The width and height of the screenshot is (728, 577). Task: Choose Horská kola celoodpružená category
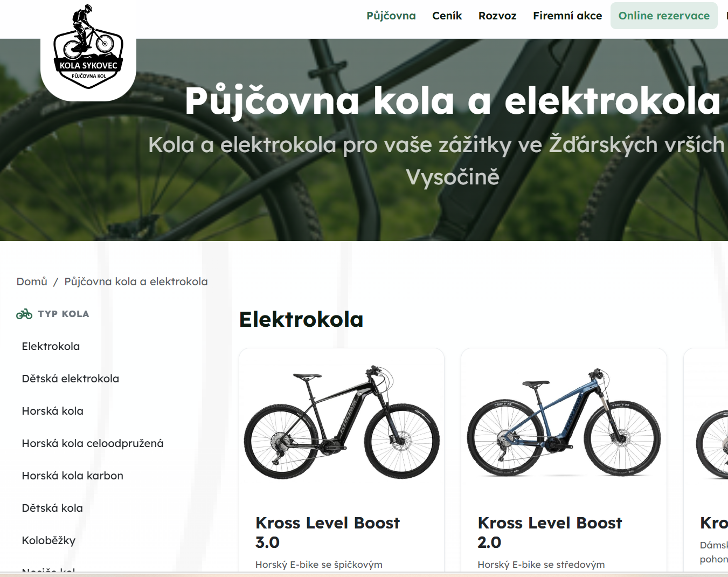pyautogui.click(x=93, y=443)
